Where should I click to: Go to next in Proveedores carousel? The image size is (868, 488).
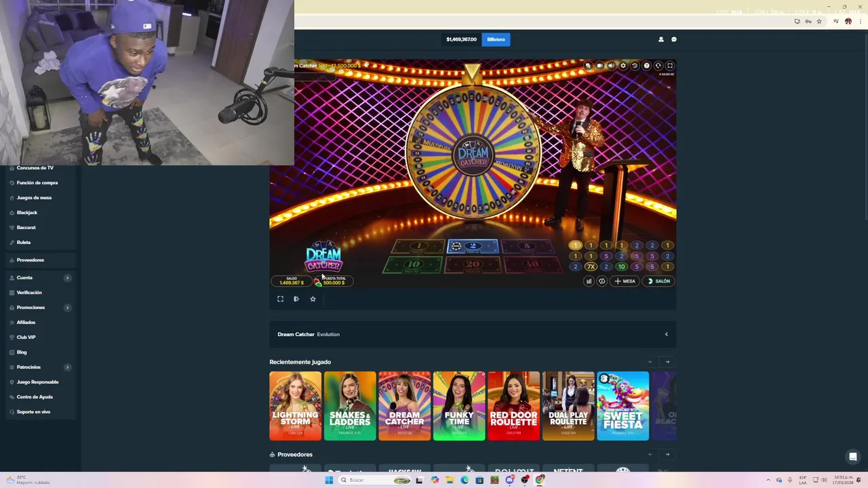click(667, 455)
